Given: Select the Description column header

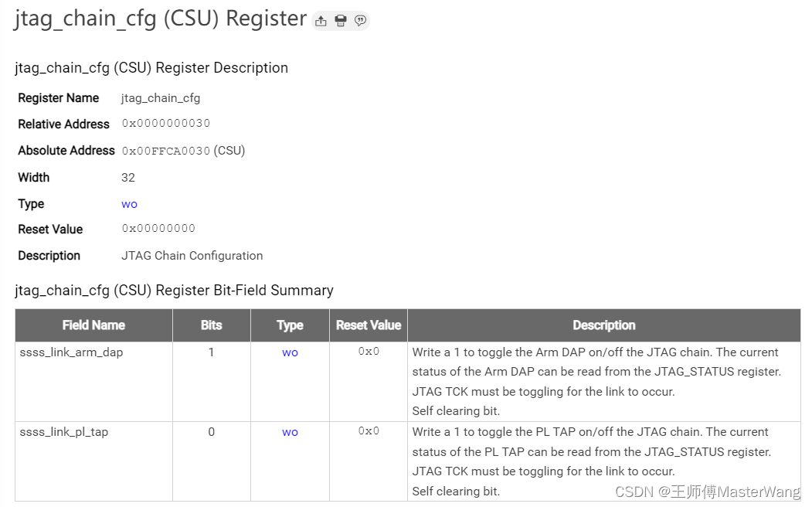Looking at the screenshot, I should 603,325.
